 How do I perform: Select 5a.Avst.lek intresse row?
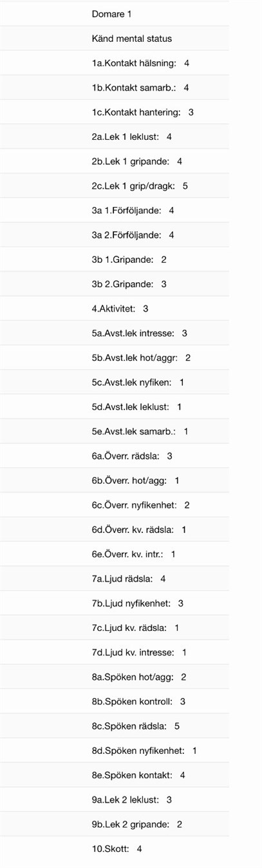(115, 333)
